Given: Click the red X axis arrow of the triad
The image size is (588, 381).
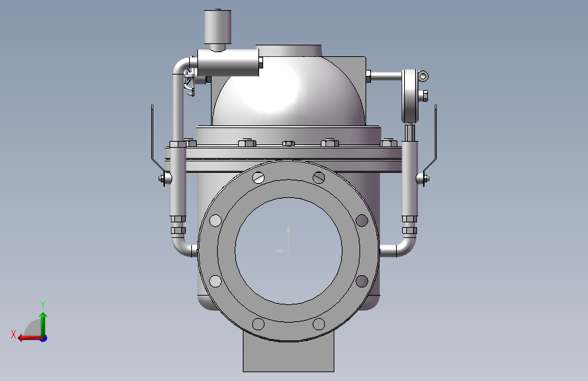Looking at the screenshot, I should [30, 338].
